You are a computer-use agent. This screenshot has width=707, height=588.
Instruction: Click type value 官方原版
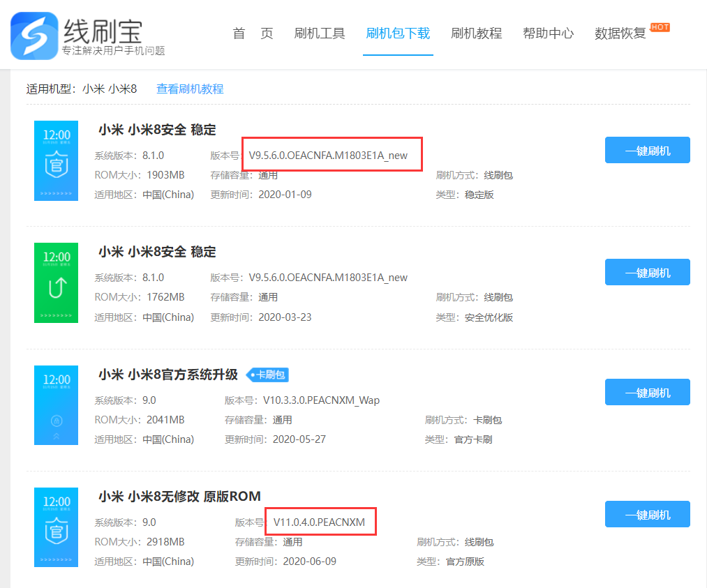click(x=465, y=561)
